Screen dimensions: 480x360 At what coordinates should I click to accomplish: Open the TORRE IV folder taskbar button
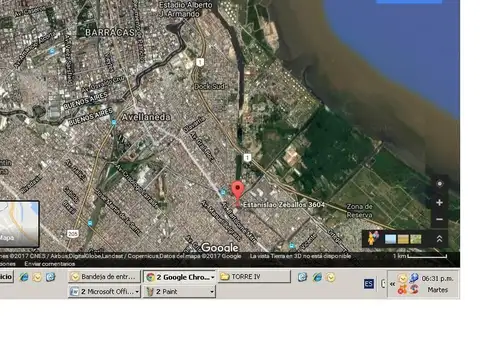coord(254,277)
